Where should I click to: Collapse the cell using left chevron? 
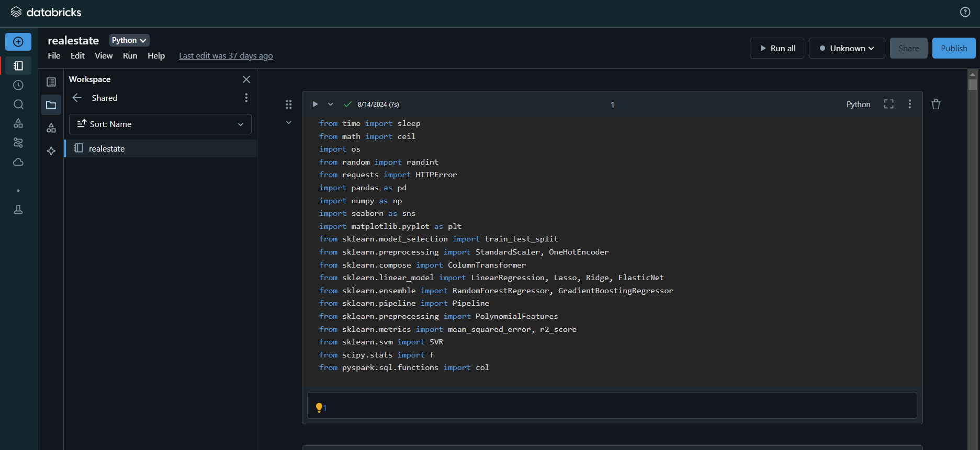point(288,123)
